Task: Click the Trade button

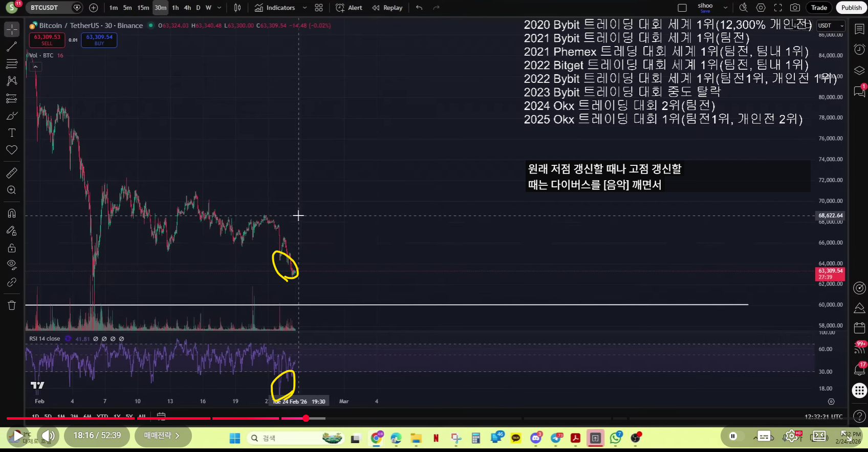Action: point(819,8)
